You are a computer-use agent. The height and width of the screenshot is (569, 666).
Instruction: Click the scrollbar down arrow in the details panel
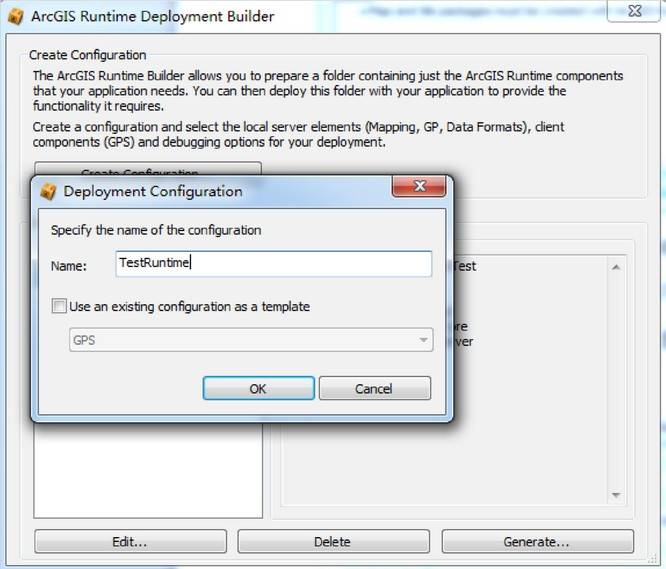point(616,495)
